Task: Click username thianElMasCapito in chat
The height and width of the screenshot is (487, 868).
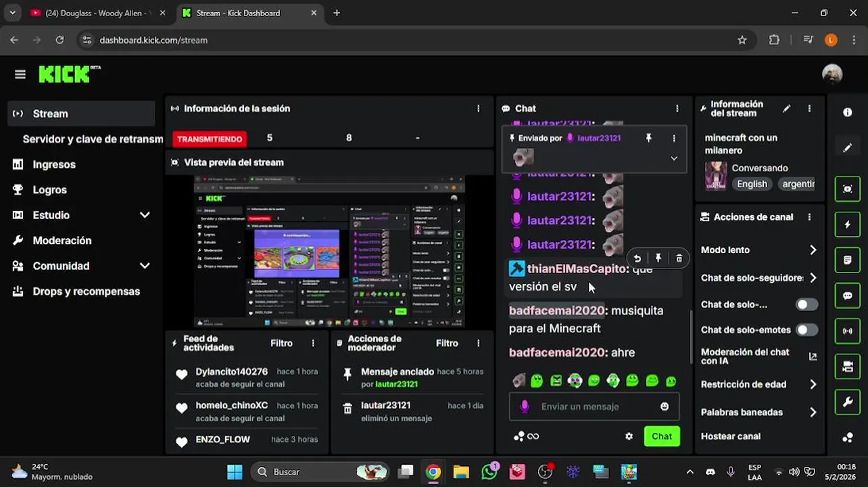Action: pyautogui.click(x=577, y=269)
